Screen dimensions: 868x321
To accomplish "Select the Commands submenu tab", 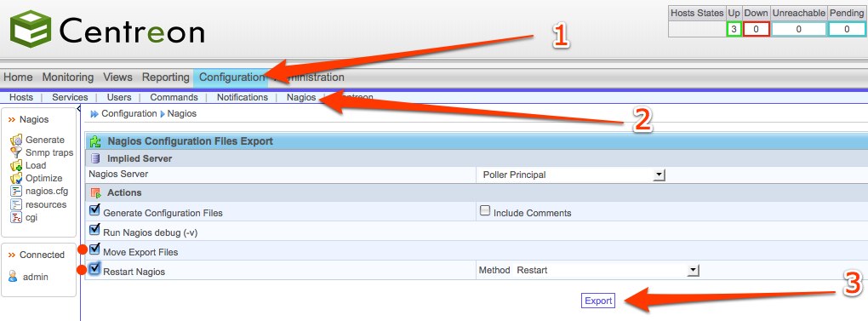I will point(174,97).
